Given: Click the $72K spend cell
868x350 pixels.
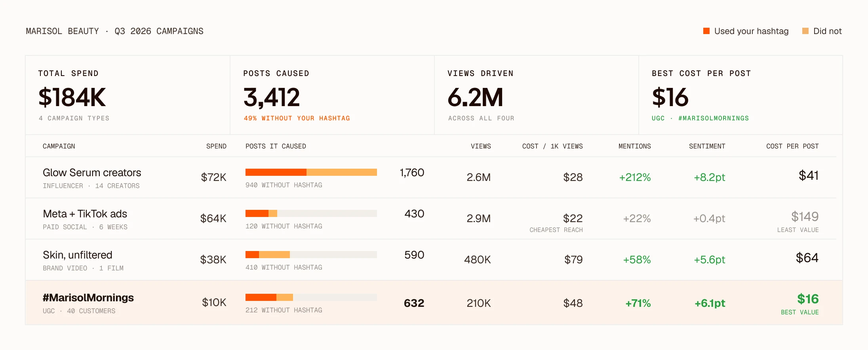Looking at the screenshot, I should click(213, 177).
